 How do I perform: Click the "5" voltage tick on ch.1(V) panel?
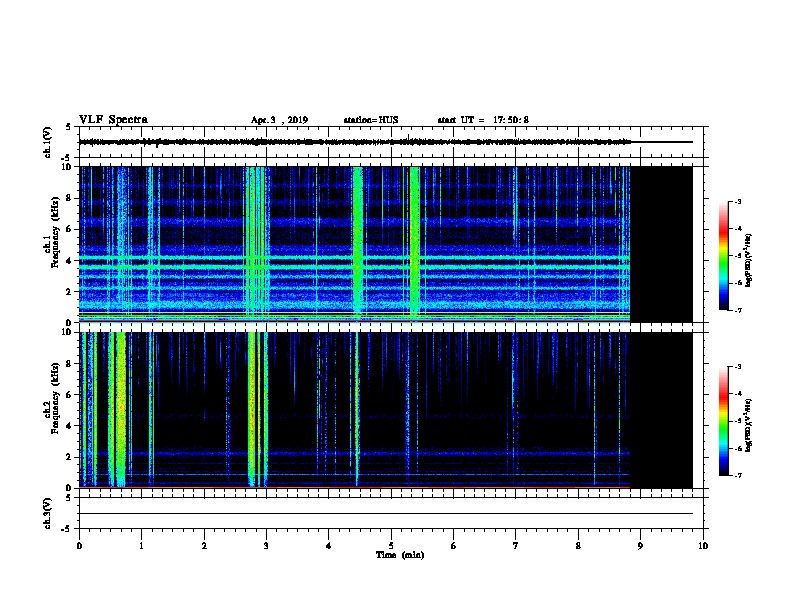coord(69,127)
